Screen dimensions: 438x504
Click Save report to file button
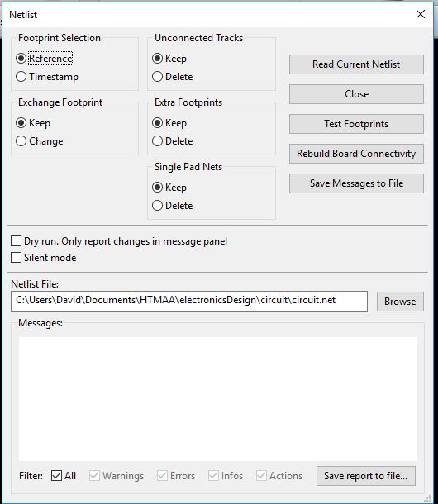[x=366, y=476]
